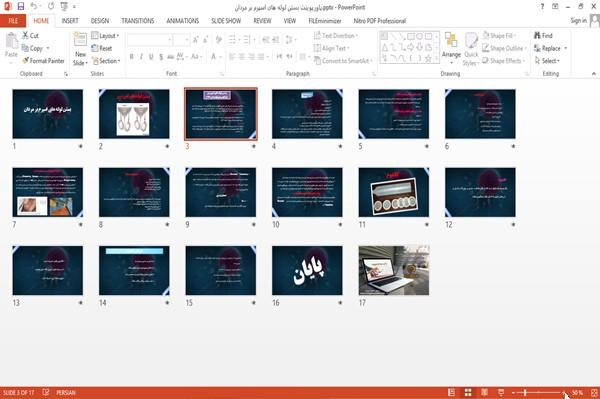Expand the Layout dropdown

105,36
